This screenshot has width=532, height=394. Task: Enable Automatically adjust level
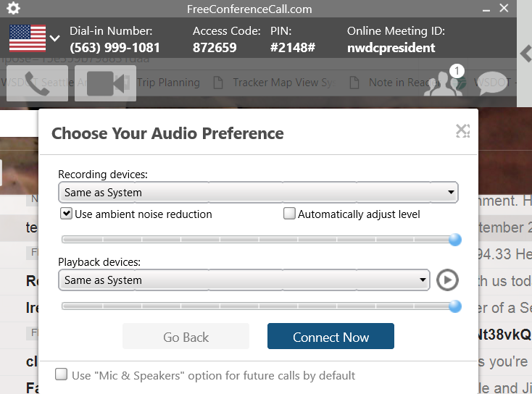289,214
